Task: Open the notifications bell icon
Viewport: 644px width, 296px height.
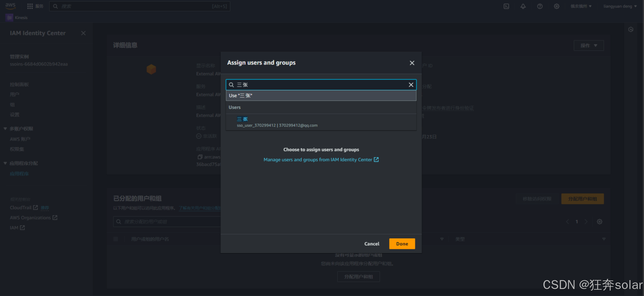Action: pos(523,6)
